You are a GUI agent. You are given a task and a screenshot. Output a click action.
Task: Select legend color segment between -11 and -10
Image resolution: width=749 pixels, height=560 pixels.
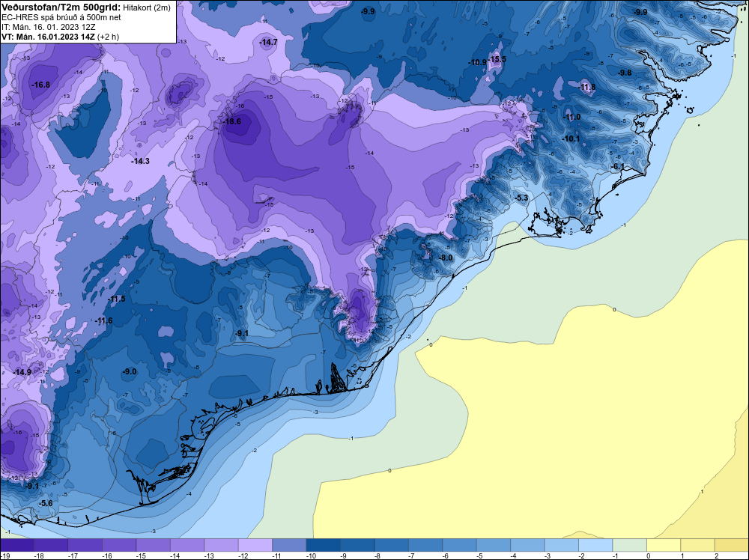(289, 545)
